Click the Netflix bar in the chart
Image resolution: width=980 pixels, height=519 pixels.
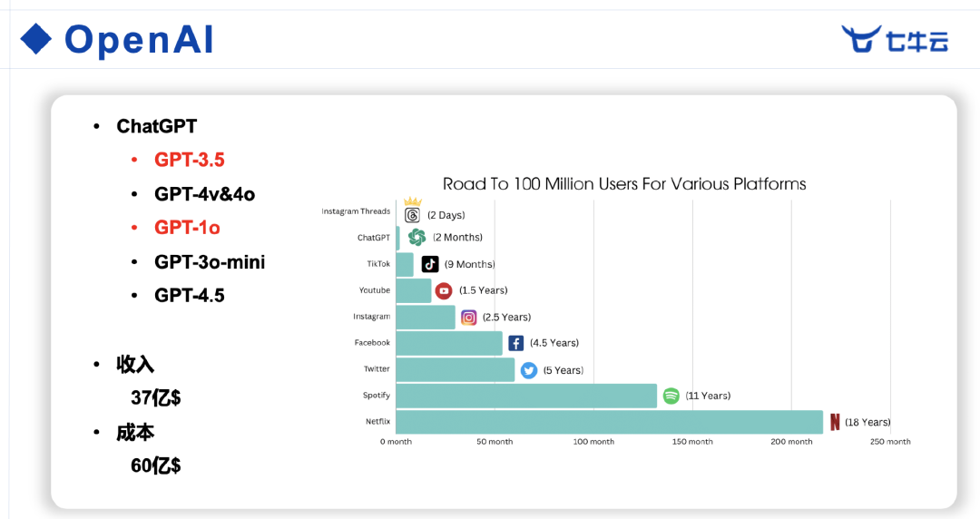click(610, 422)
